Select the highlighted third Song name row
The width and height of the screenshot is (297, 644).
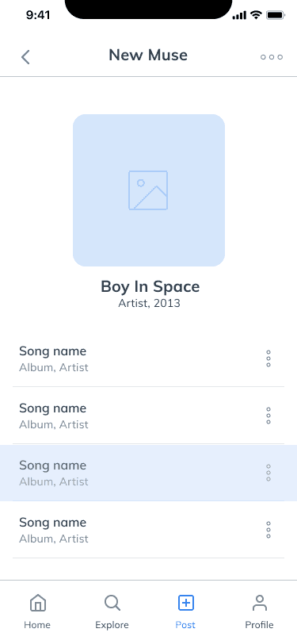click(149, 473)
